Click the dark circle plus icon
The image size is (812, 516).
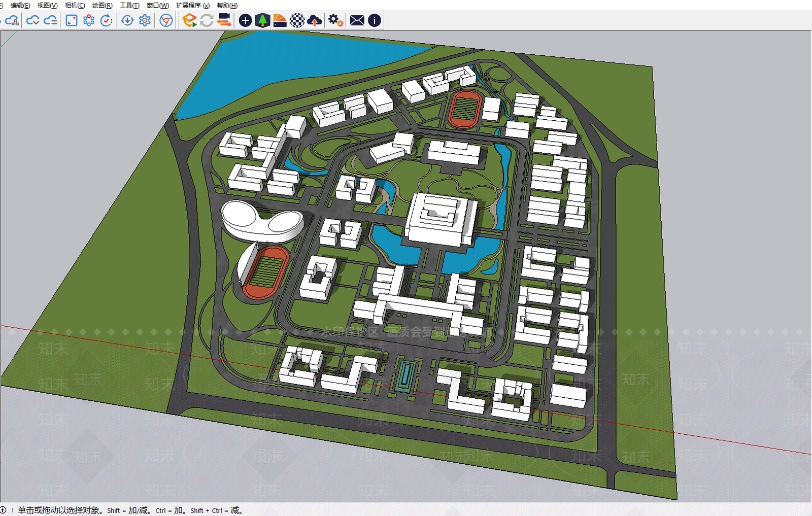[245, 20]
